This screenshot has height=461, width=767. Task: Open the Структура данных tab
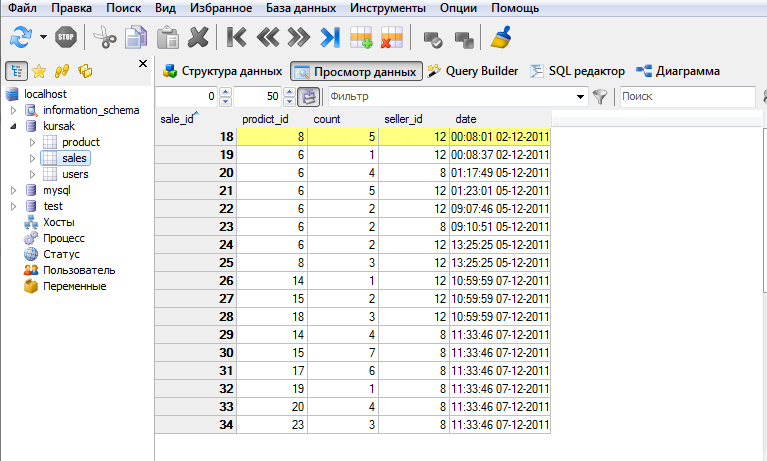(x=223, y=71)
